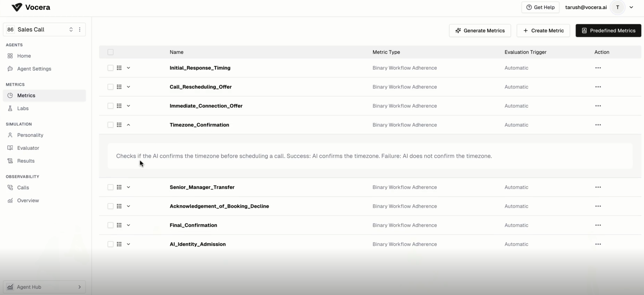Image resolution: width=644 pixels, height=295 pixels.
Task: Click the Metric Type column header
Action: [x=386, y=52]
